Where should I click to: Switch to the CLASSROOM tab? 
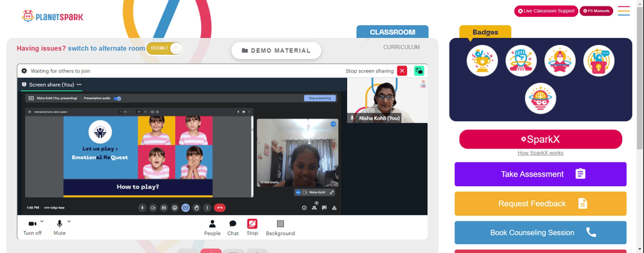point(392,32)
